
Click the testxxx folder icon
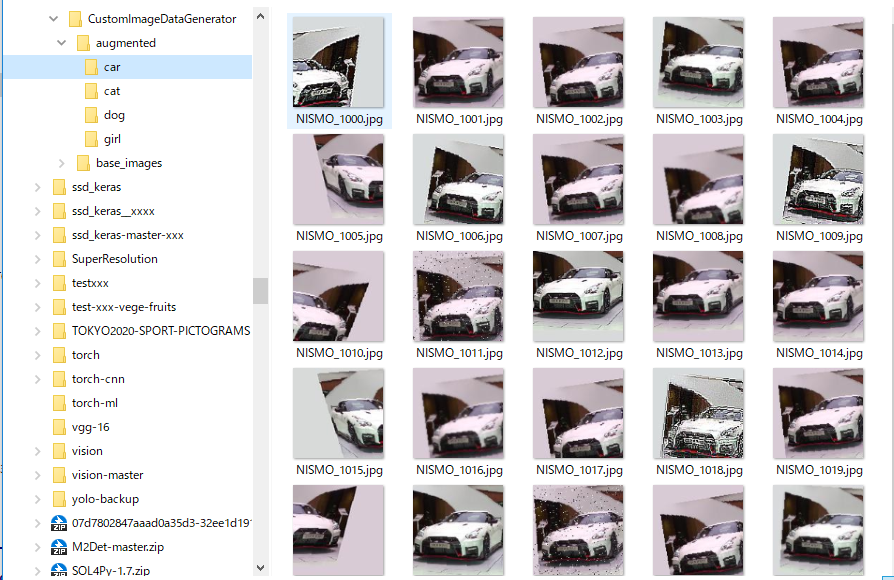coord(59,283)
